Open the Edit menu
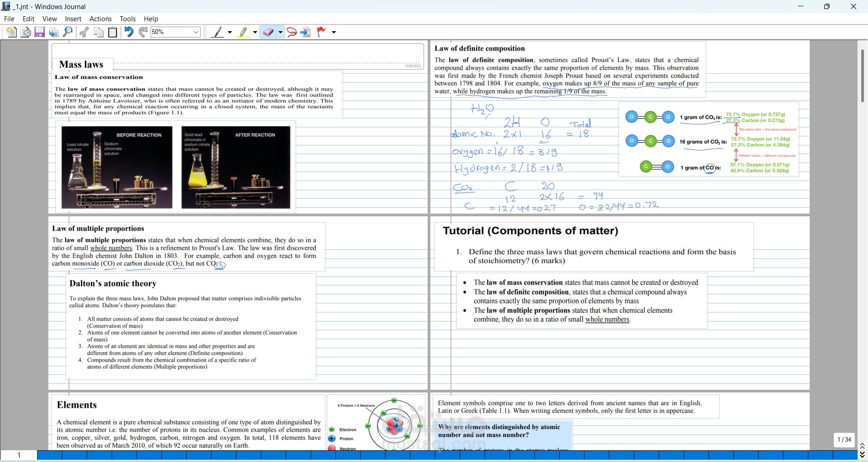Image resolution: width=868 pixels, height=462 pixels. (x=28, y=19)
